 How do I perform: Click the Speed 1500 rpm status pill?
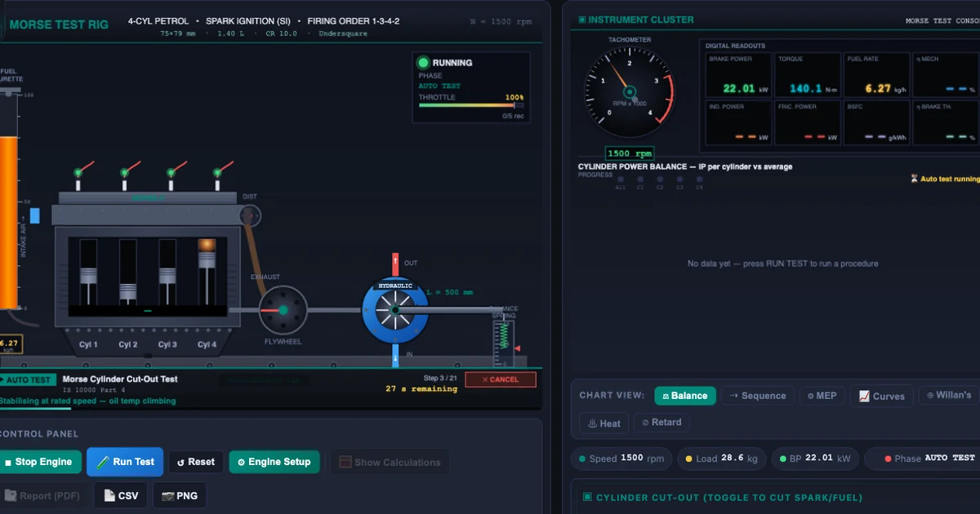[x=621, y=459]
